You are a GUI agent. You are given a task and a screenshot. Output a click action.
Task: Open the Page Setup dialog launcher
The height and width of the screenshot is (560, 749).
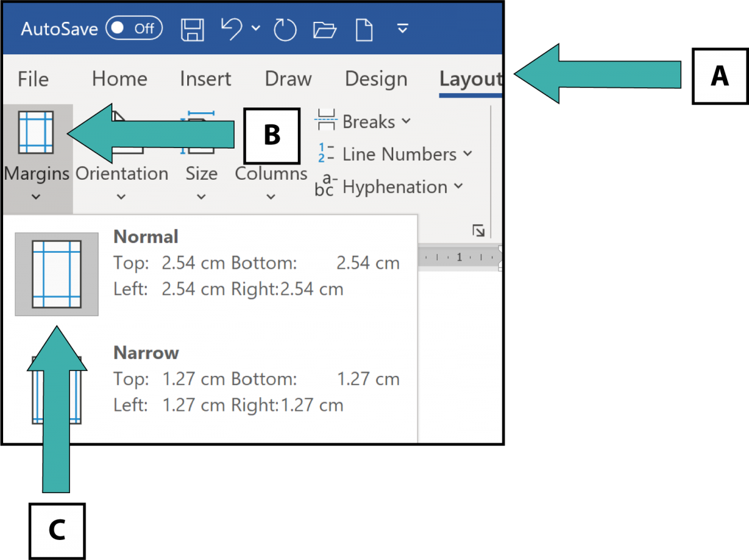pos(479,232)
